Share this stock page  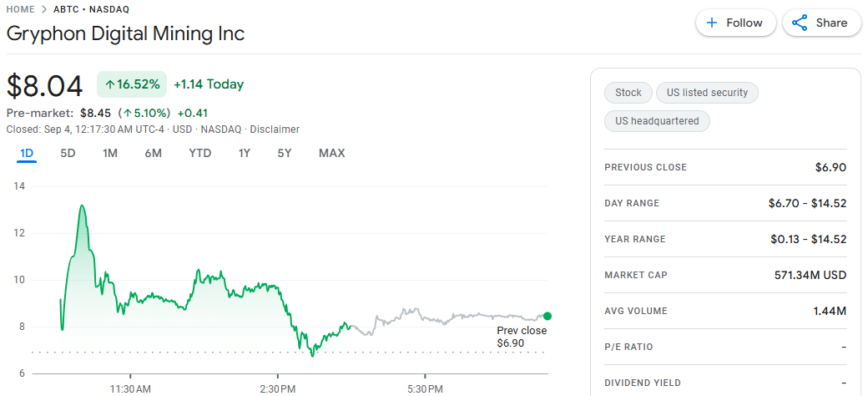(821, 23)
